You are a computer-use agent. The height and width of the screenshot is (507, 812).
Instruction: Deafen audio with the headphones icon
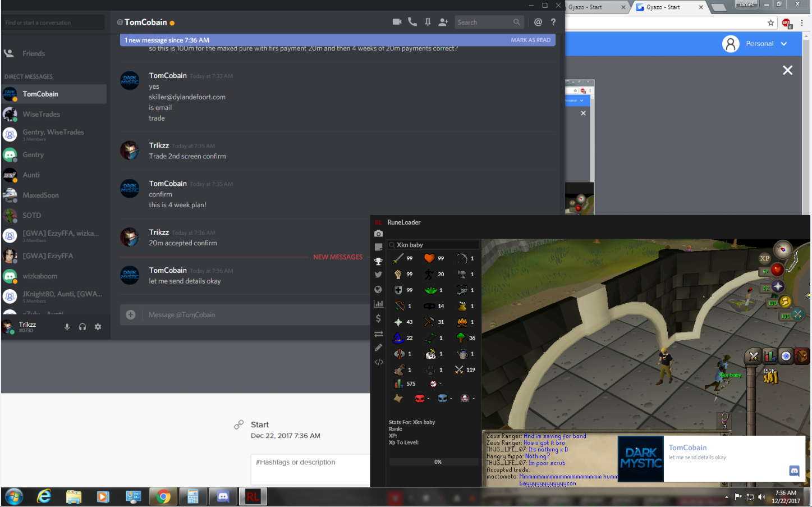click(82, 327)
